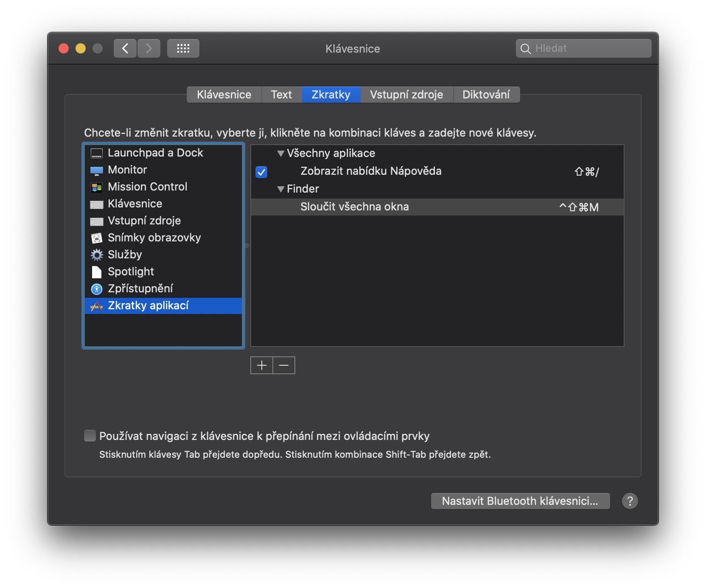Screen dimensions: 706x588
Task: Click the Launchpad a Dock icon
Action: pos(97,153)
